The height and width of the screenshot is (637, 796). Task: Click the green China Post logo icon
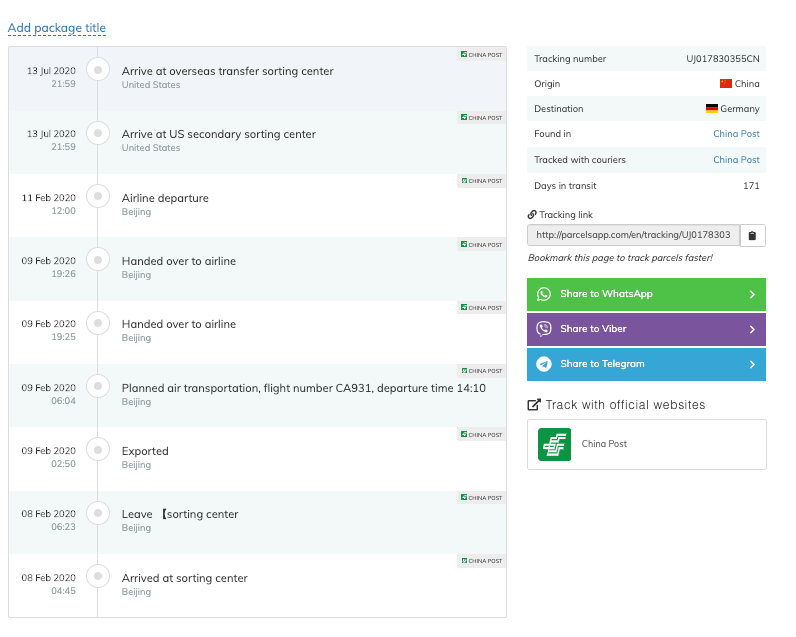[554, 445]
